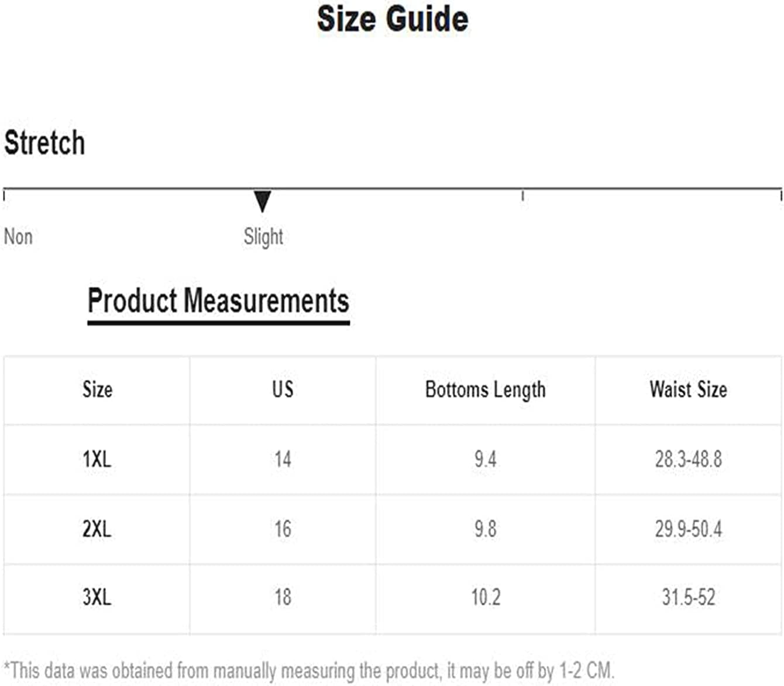Click the US column header
Image resolution: width=784 pixels, height=686 pixels.
click(283, 389)
